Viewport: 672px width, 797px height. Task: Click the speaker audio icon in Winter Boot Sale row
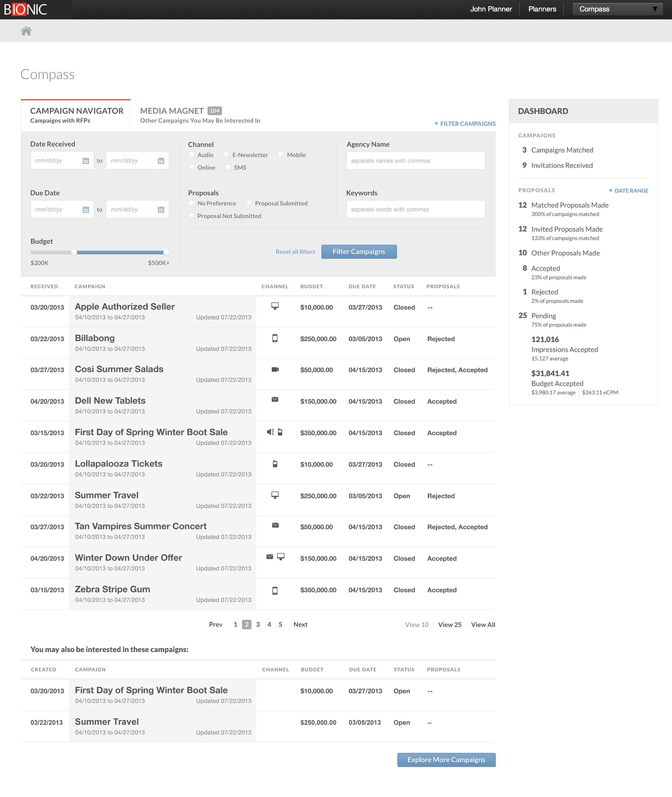tap(270, 432)
